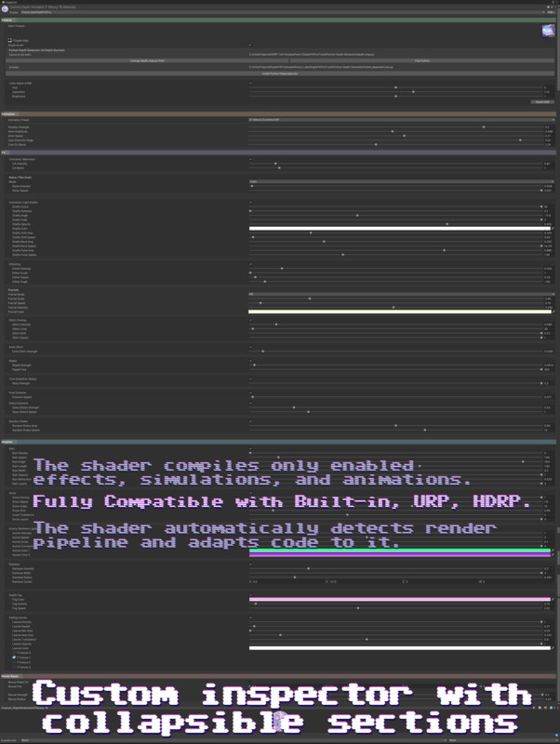Open the Fractal Color swatch

pos(400,312)
